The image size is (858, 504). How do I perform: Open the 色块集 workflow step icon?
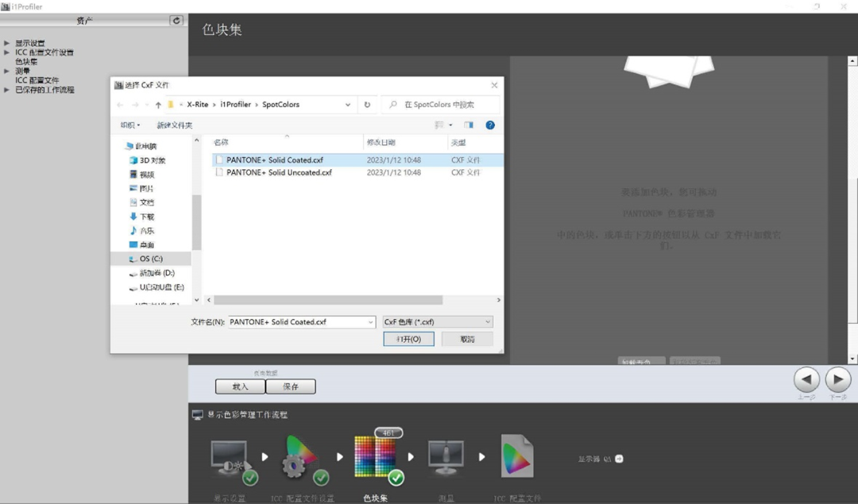tap(377, 457)
